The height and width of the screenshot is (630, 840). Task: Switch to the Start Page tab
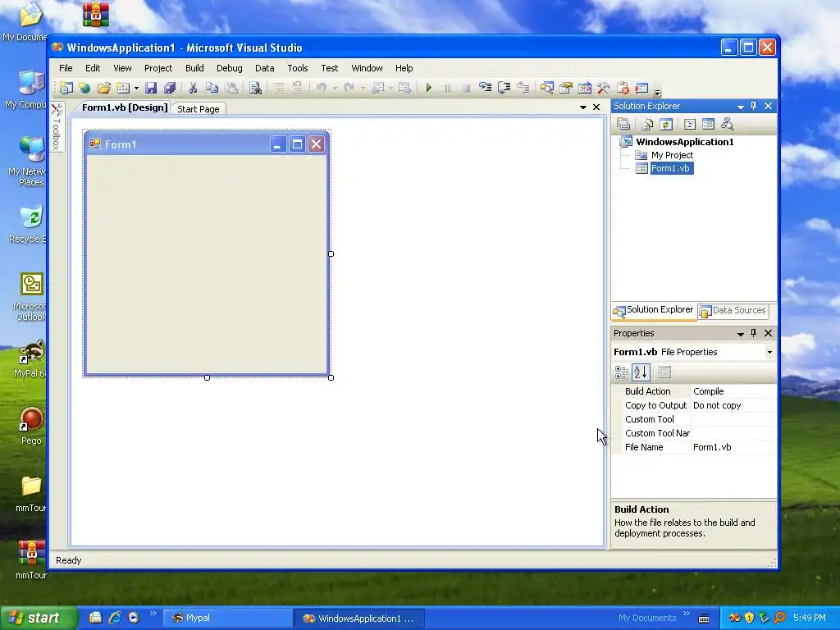(x=199, y=109)
